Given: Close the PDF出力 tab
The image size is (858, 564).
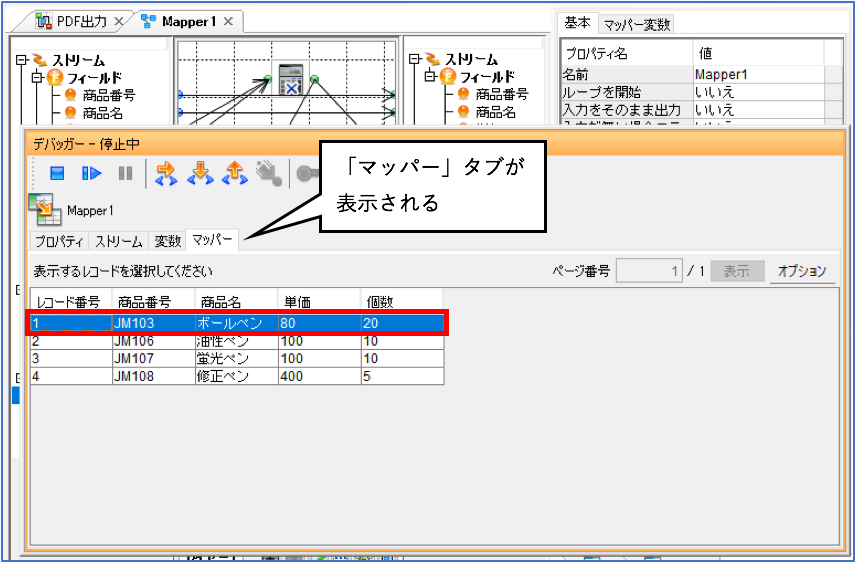Looking at the screenshot, I should [x=119, y=21].
